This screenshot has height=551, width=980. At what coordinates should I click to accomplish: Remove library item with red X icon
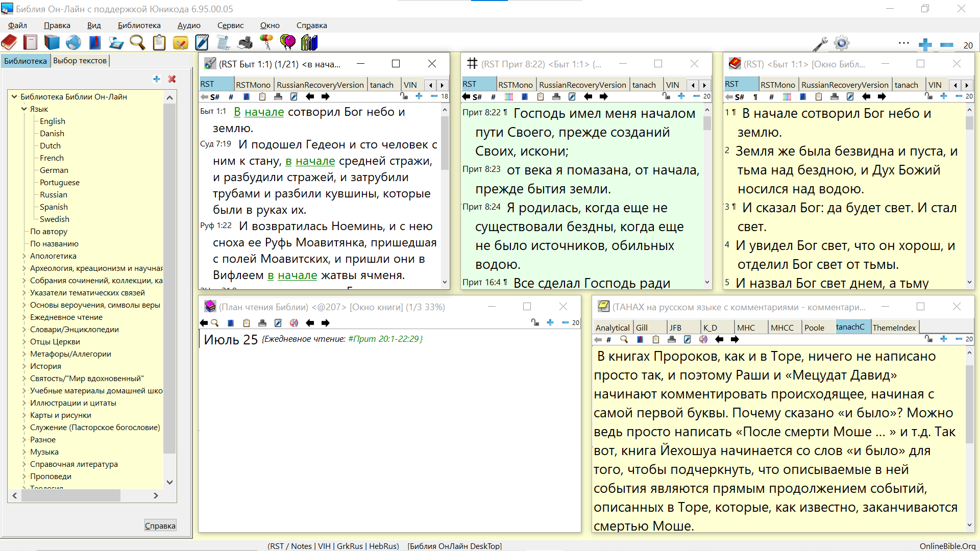click(x=172, y=79)
